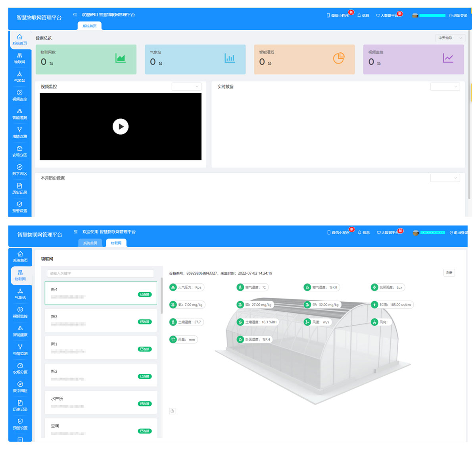Select the 水产所 device in the list
The width and height of the screenshot is (476, 449).
101,402
